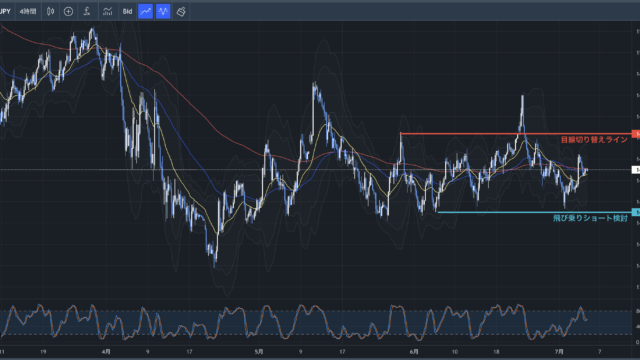Screen dimensions: 640x360
Task: Toggle the highlighted oscillator wave button
Action: (x=163, y=11)
